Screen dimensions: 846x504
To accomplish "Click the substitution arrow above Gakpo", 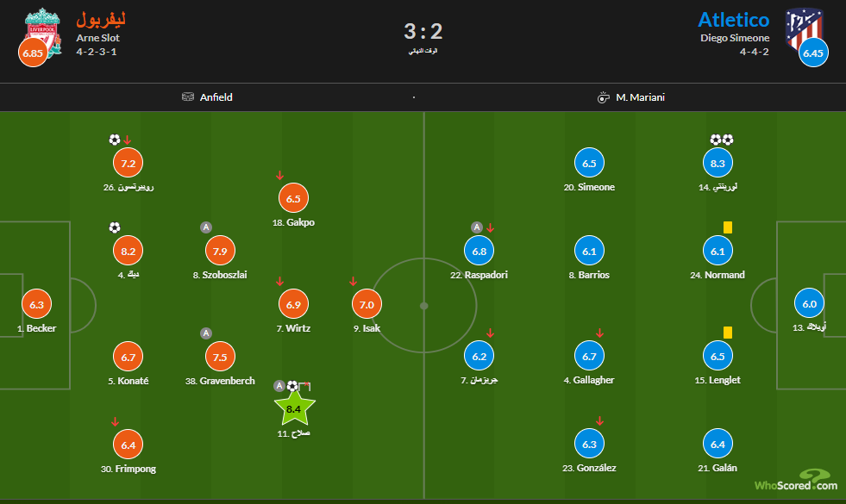I will pyautogui.click(x=279, y=176).
